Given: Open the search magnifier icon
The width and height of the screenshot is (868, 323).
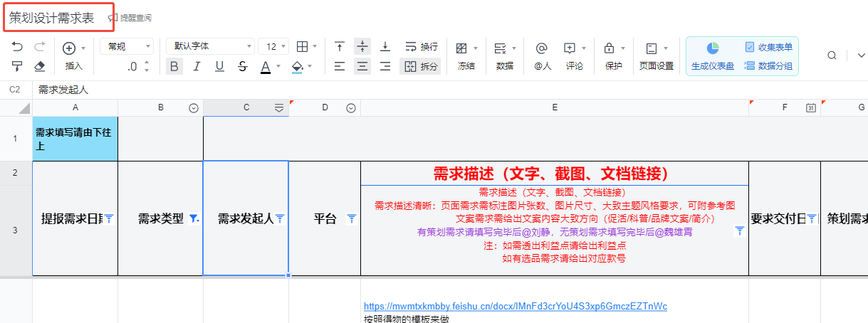Looking at the screenshot, I should (x=832, y=56).
